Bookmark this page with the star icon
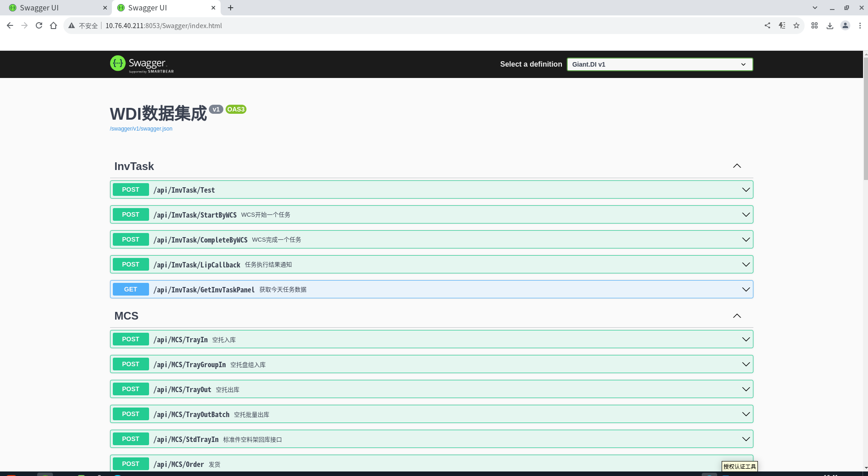The image size is (868, 476). [796, 26]
